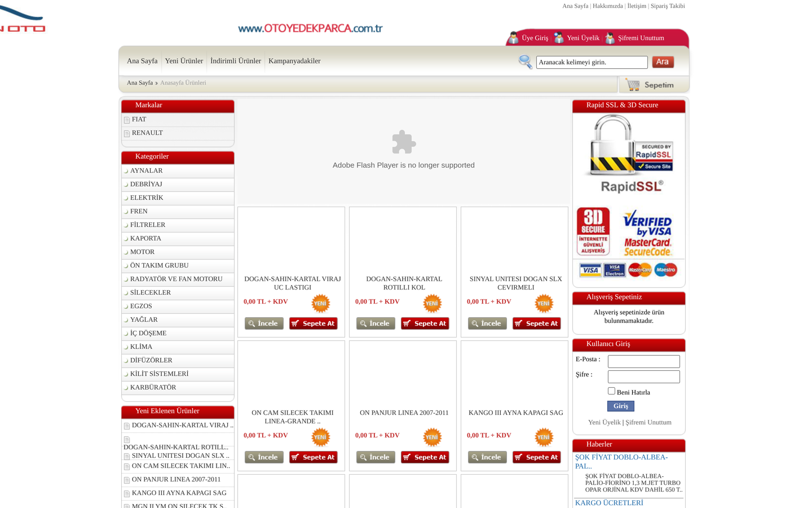Open the KARGO ÜCRETLERİ news link

point(609,503)
